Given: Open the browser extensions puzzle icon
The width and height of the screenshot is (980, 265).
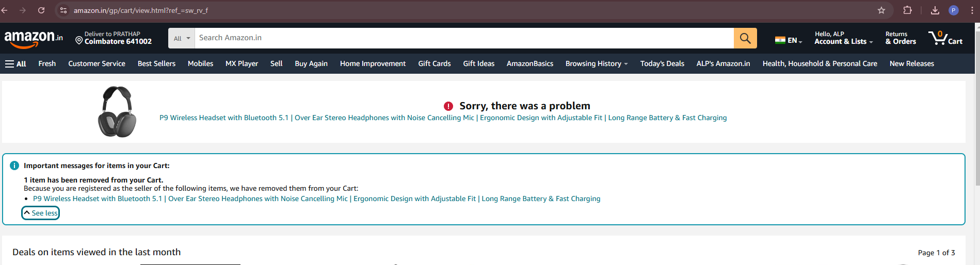Looking at the screenshot, I should [907, 10].
